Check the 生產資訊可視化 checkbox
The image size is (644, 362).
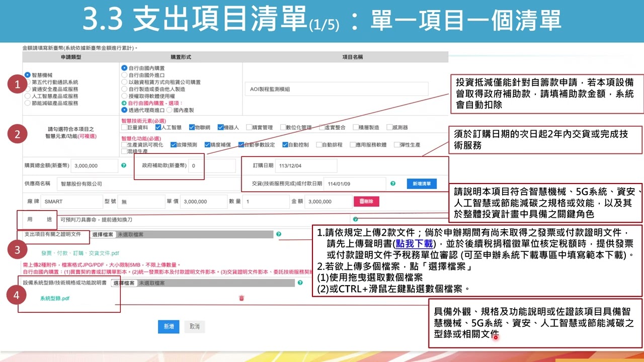point(124,145)
